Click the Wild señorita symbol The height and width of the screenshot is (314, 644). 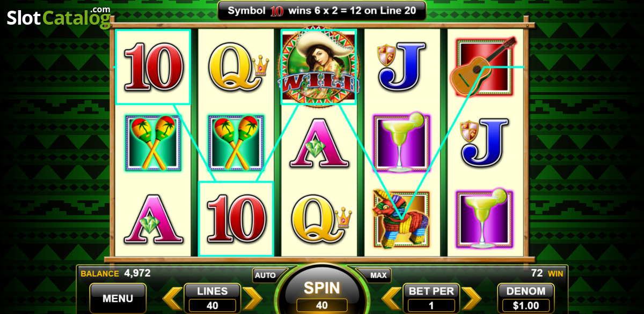318,66
